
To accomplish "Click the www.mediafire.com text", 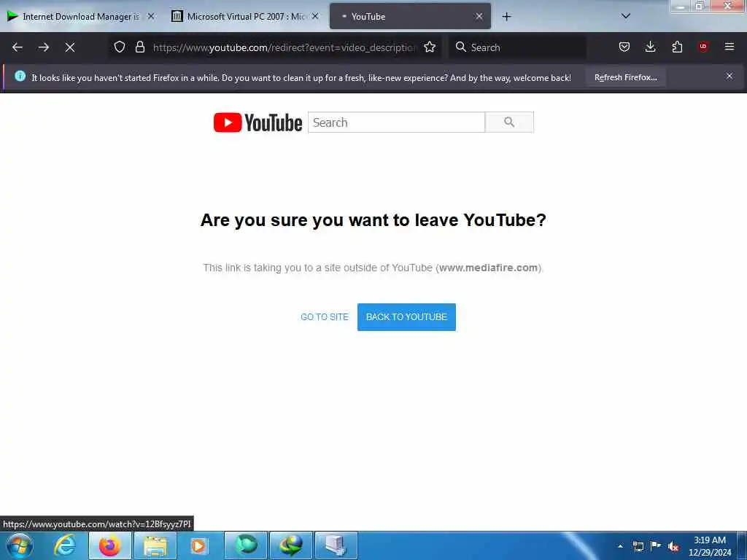I will pos(488,268).
